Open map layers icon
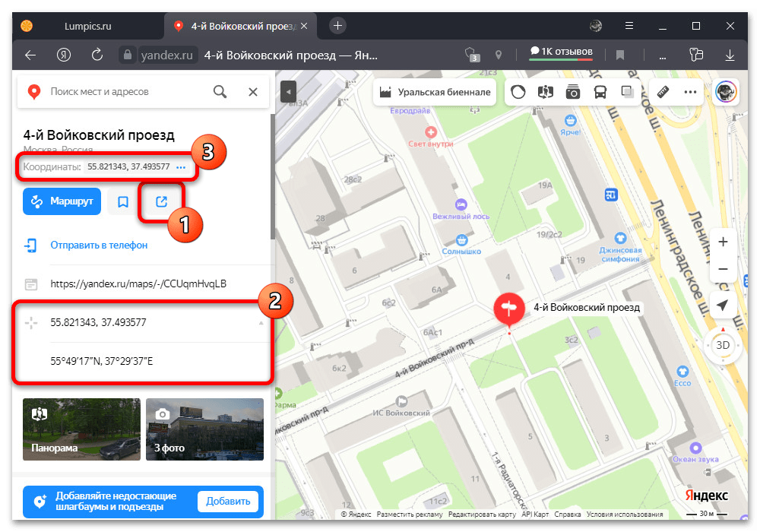Image resolution: width=760 pixels, height=532 pixels. [627, 92]
